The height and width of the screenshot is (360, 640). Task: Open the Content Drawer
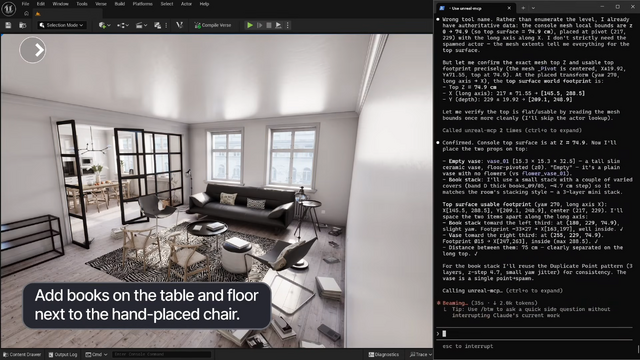pyautogui.click(x=22, y=354)
